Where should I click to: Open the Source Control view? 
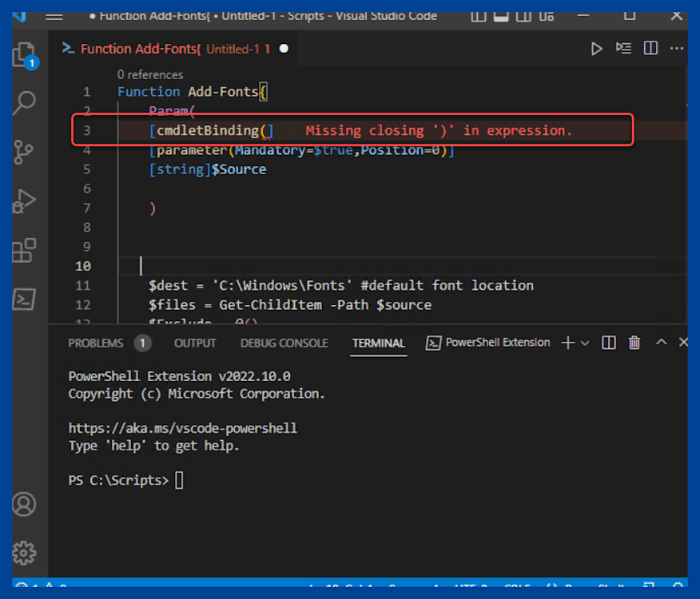[23, 153]
